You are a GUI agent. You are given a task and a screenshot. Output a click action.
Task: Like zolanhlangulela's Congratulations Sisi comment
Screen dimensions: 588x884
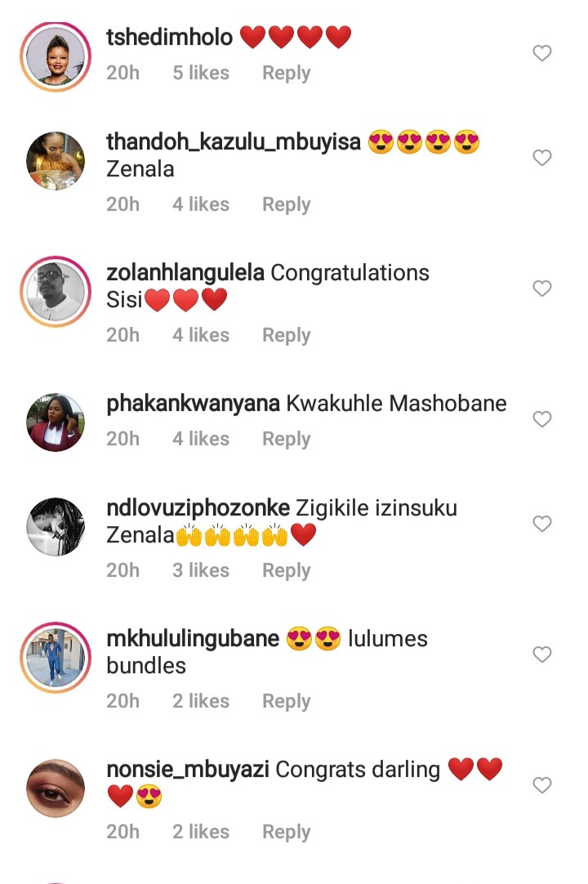(541, 288)
